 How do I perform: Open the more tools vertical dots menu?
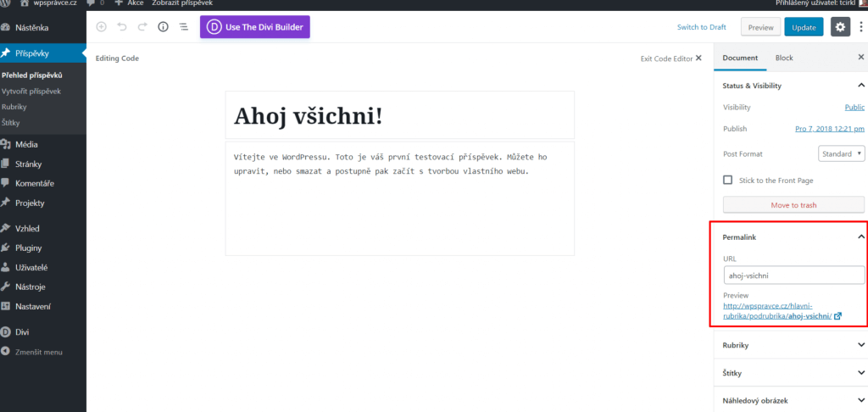(861, 26)
